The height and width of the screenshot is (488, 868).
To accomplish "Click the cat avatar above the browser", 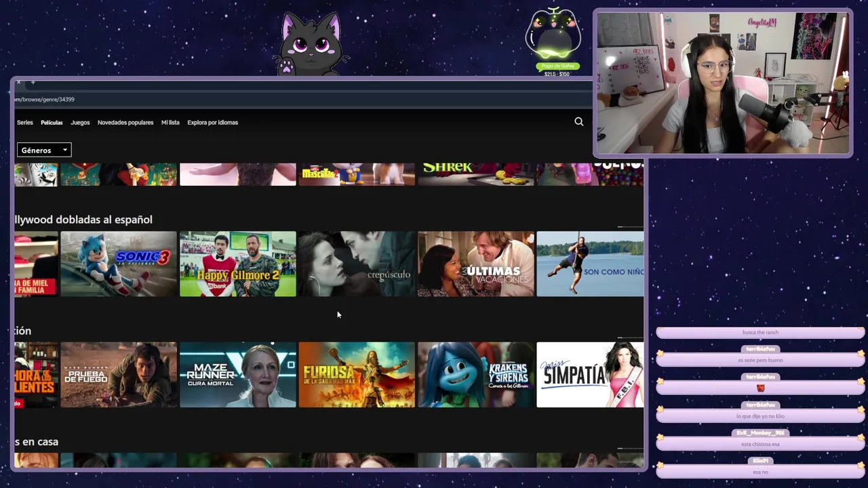I will [311, 44].
